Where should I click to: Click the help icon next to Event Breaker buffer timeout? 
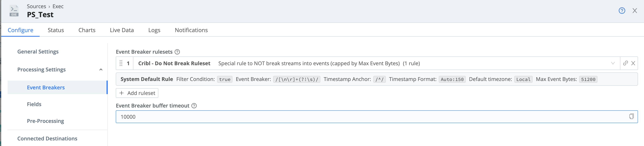pyautogui.click(x=194, y=106)
